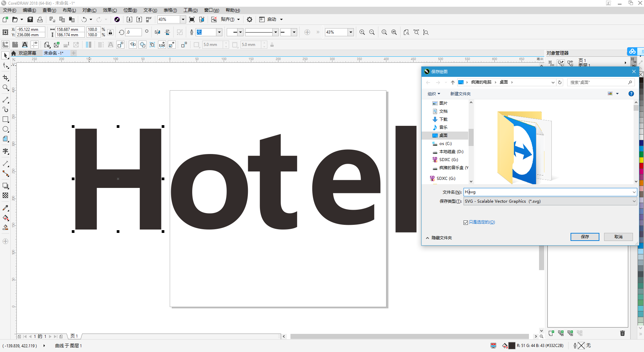Toggle the 只是选定的 checkbox
Screen dimensions: 644x352
[466, 222]
